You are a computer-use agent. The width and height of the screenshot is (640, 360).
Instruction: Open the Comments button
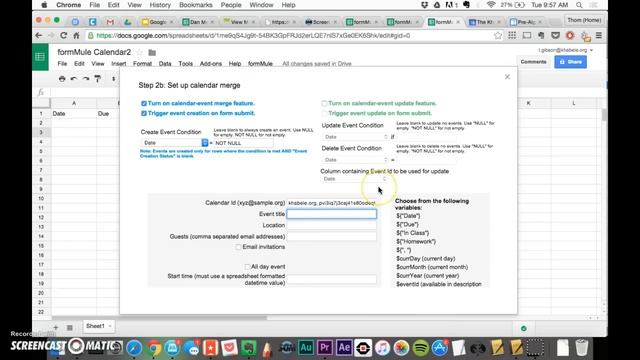coord(533,62)
